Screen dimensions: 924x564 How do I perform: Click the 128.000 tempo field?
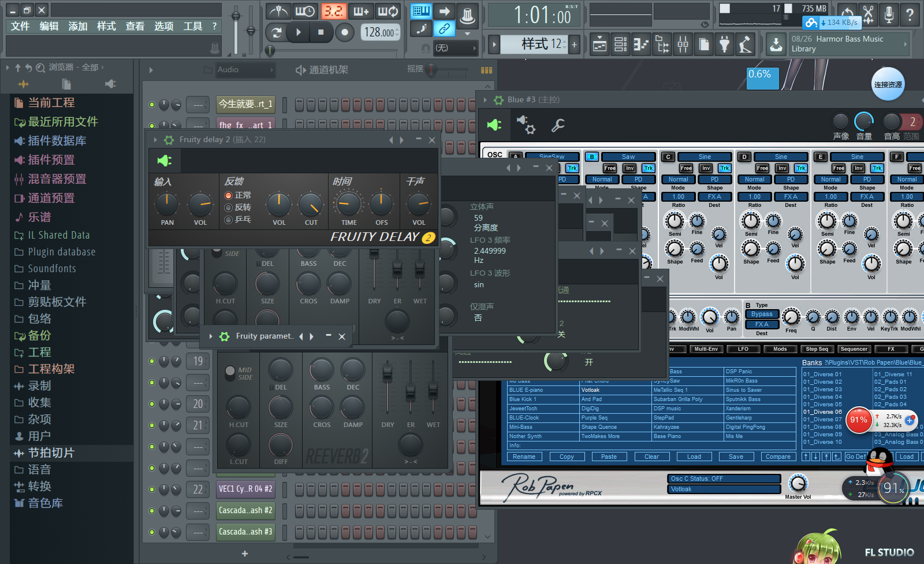379,32
